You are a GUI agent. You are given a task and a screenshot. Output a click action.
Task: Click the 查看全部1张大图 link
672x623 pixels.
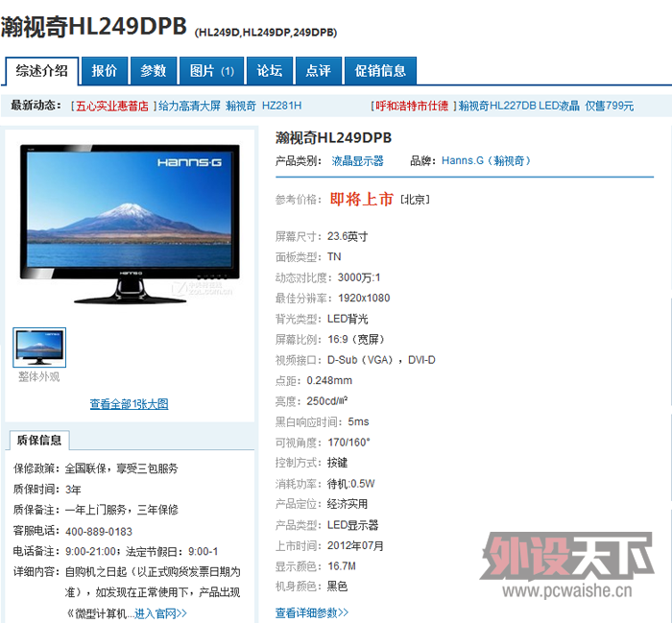coord(129,403)
